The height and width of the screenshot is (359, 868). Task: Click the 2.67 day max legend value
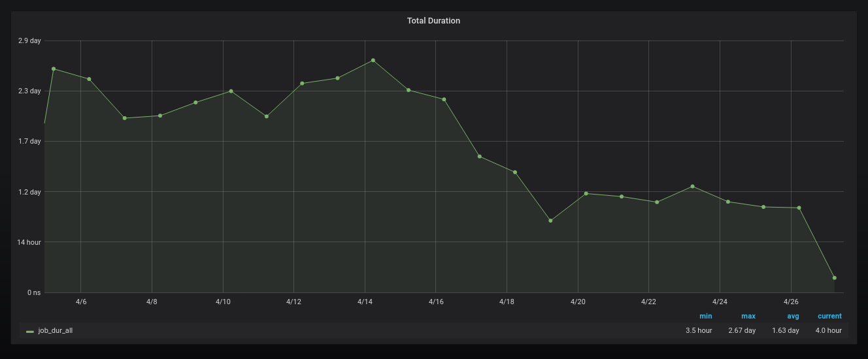pos(742,331)
